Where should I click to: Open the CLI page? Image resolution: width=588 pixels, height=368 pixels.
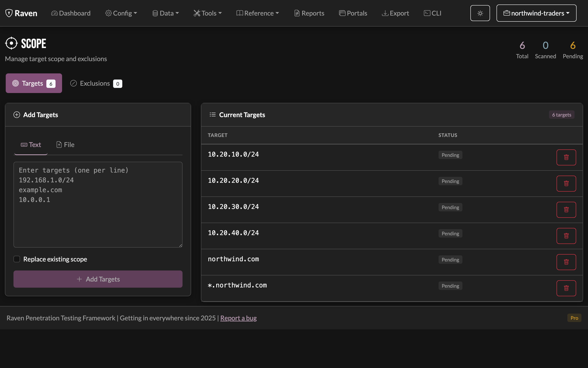432,13
